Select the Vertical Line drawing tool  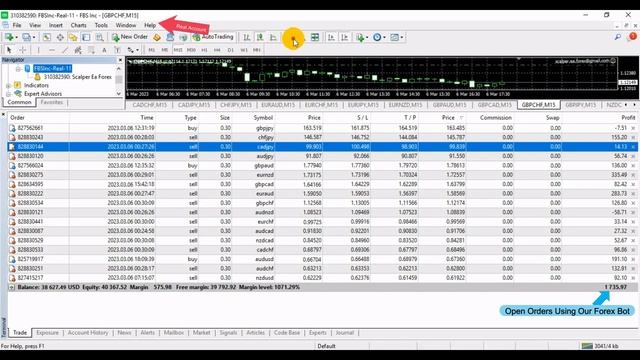pos(38,50)
